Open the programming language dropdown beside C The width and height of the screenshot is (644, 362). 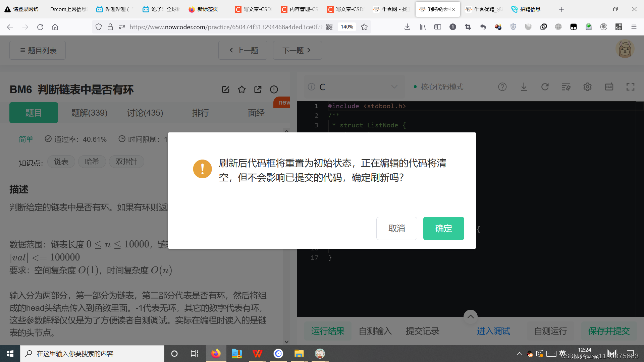[x=394, y=87]
